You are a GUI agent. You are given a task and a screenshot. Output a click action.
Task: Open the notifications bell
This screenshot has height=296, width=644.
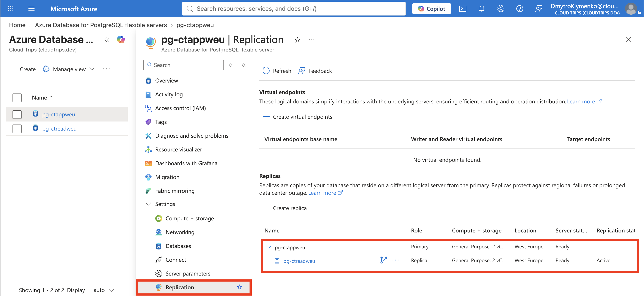[x=482, y=9]
